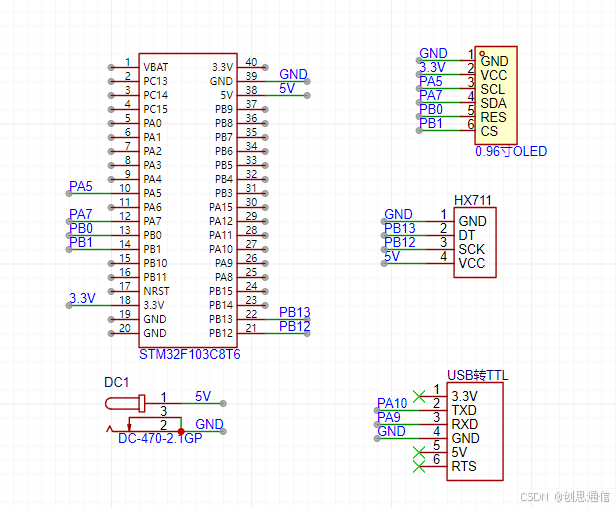Viewport: 616px width, 508px height.
Task: Select the pin-1 circle marker on OLED symbol
Action: [482, 53]
